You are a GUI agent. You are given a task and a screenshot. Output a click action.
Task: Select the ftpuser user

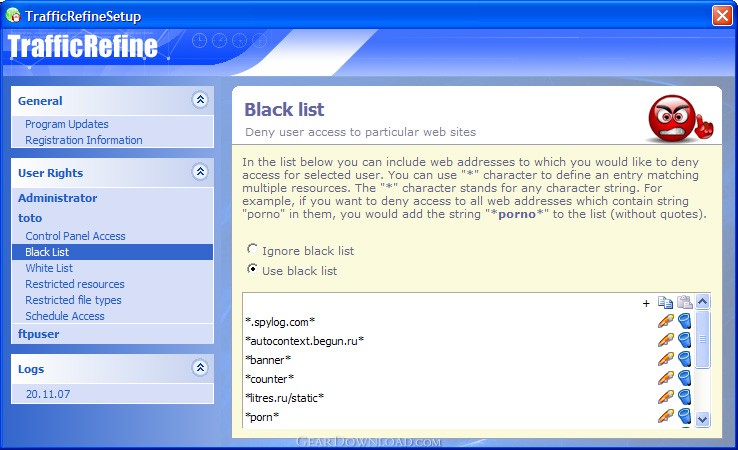[39, 334]
